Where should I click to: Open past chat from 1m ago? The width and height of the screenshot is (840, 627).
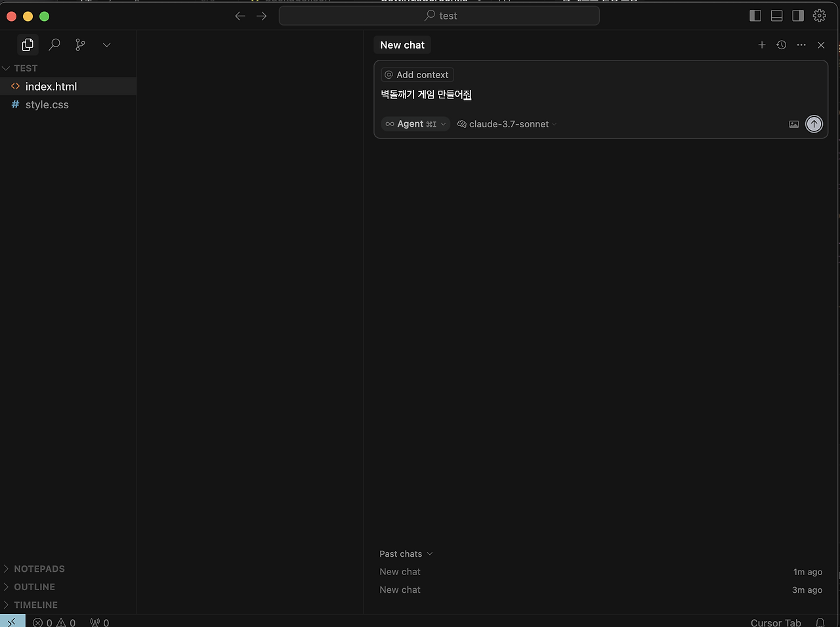[x=600, y=572]
